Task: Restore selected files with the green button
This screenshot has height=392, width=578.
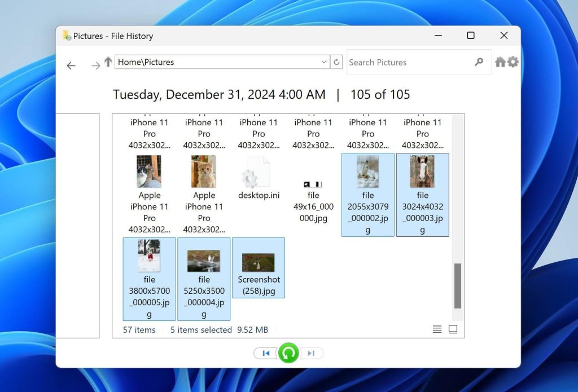Action: tap(288, 353)
